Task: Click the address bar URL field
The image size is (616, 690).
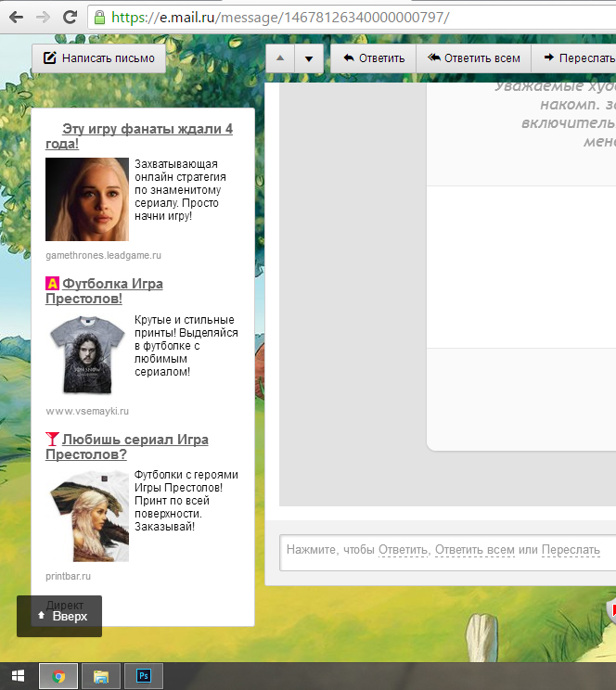Action: (x=353, y=18)
